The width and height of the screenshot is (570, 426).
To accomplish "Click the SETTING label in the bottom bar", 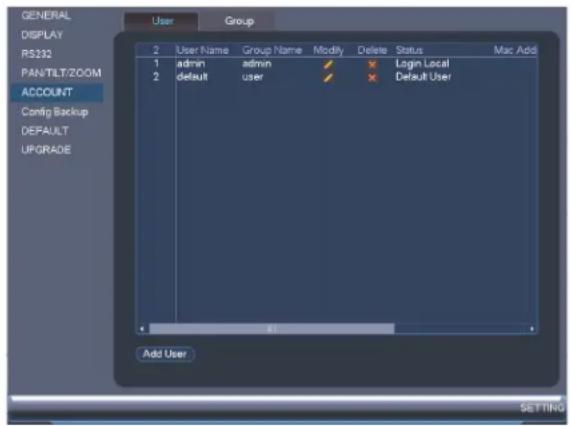I will tap(542, 408).
